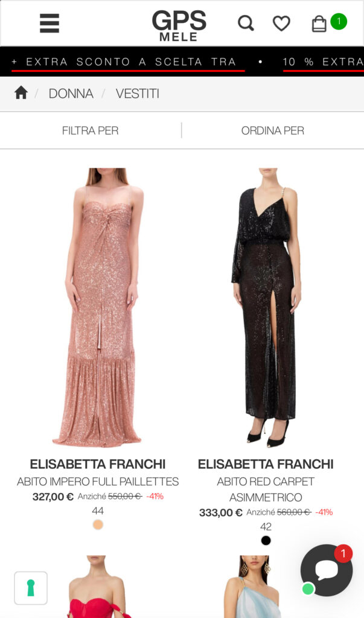Go to home via house icon
Screen dimensions: 364x618
click(x=21, y=93)
